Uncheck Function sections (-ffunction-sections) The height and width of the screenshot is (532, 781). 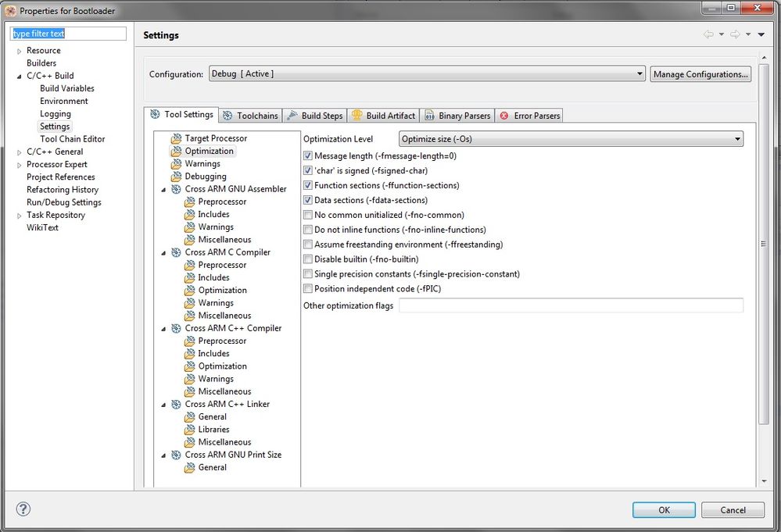click(308, 186)
